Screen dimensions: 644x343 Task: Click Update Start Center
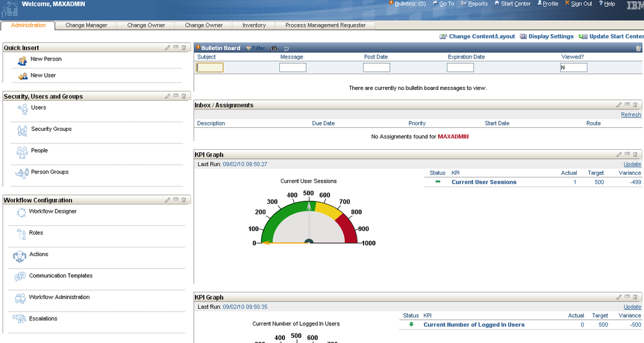[611, 37]
